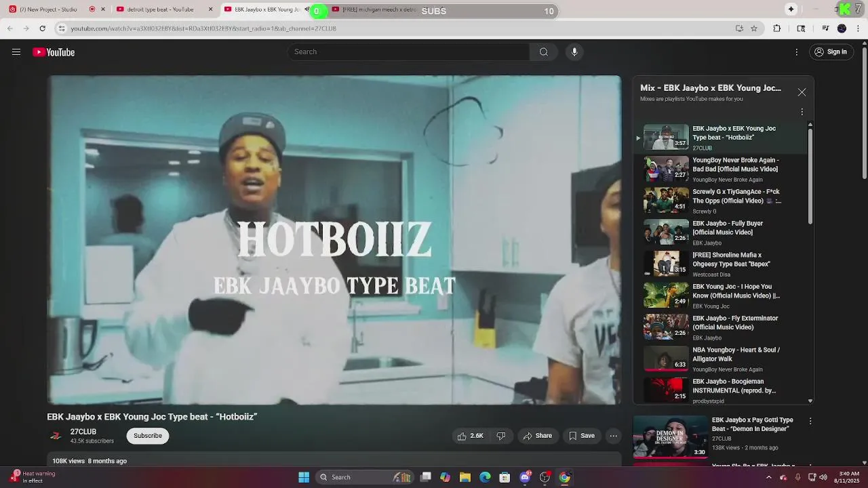The width and height of the screenshot is (868, 488).
Task: Click the main video player
Action: (334, 240)
